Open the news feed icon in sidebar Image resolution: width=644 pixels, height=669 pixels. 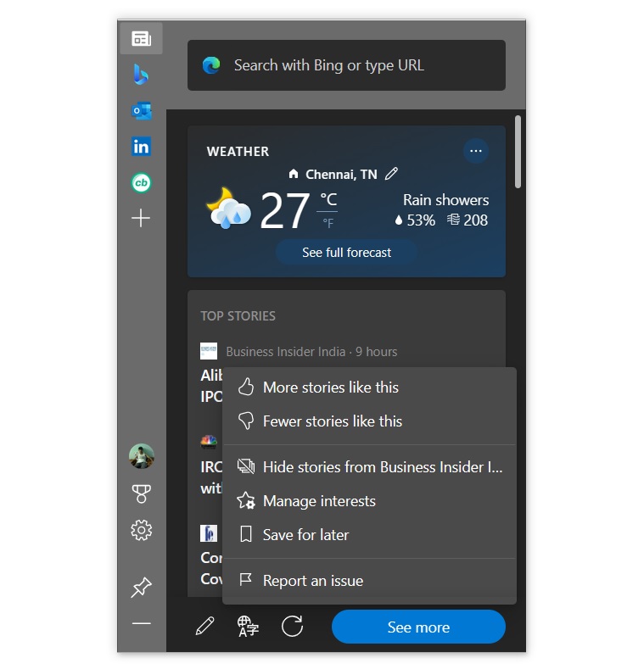(x=142, y=39)
